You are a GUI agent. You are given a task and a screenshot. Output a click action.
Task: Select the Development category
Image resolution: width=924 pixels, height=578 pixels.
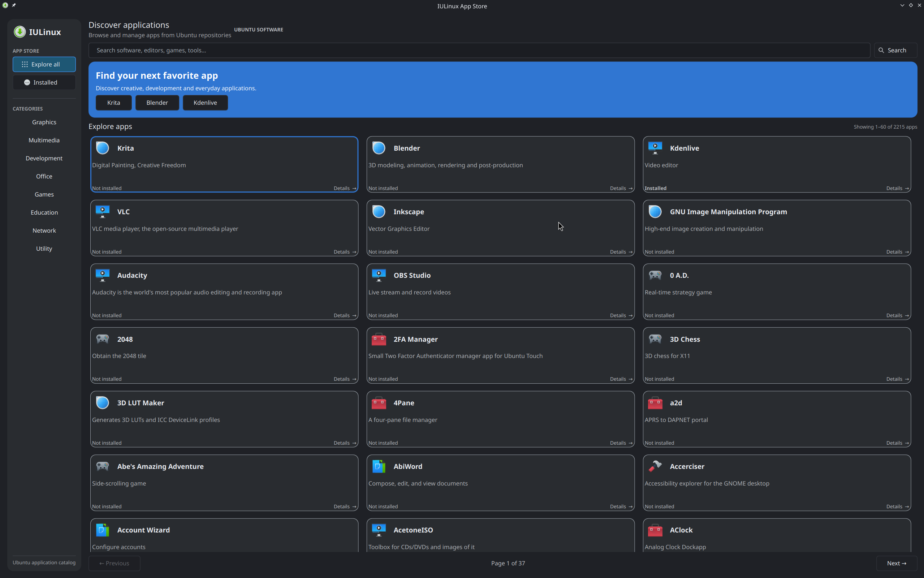[x=44, y=158]
